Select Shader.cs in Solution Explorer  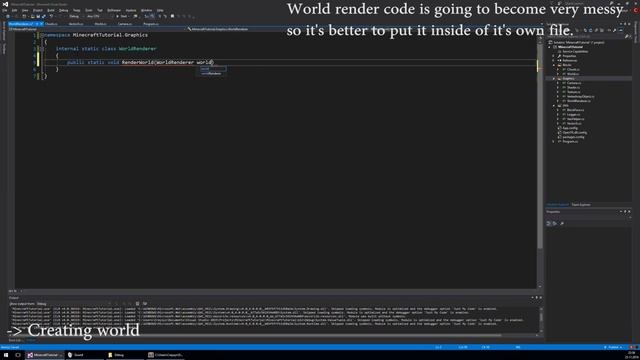click(x=573, y=87)
